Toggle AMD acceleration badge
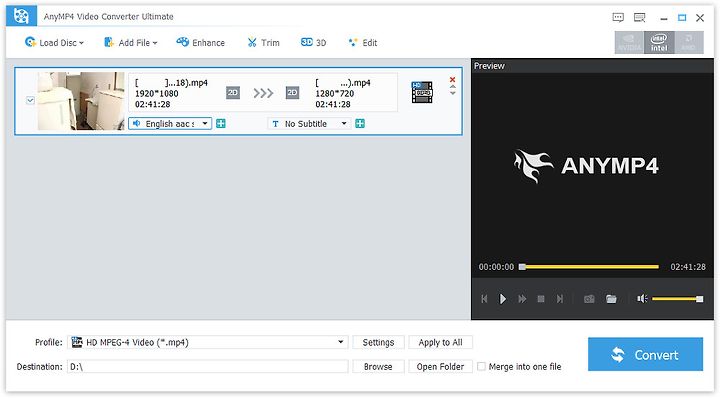This screenshot has width=720, height=398. tap(688, 42)
